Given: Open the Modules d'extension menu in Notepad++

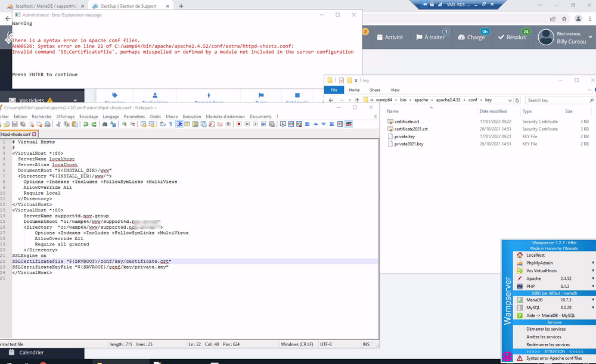Looking at the screenshot, I should click(x=225, y=117).
